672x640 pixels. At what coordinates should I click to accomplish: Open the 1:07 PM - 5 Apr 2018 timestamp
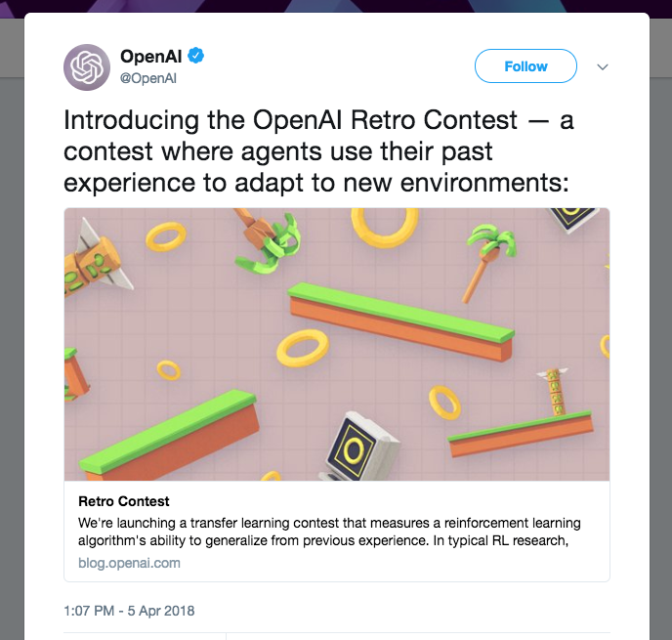(130, 611)
